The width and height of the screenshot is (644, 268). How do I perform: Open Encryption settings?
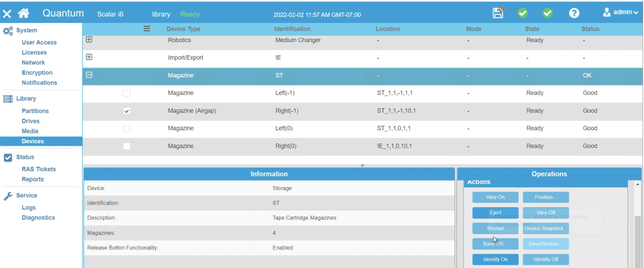[37, 73]
